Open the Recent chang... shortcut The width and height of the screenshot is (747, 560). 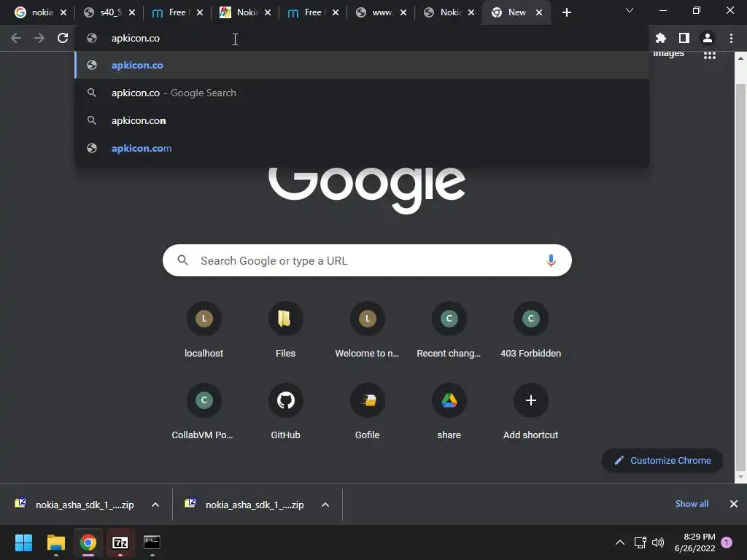(x=449, y=330)
